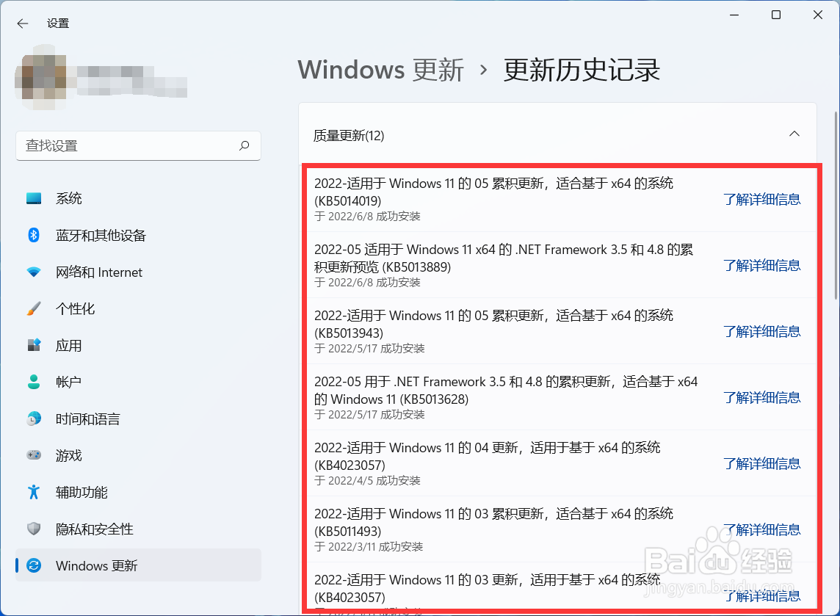Click the search magnifier icon
840x616 pixels.
tap(245, 145)
